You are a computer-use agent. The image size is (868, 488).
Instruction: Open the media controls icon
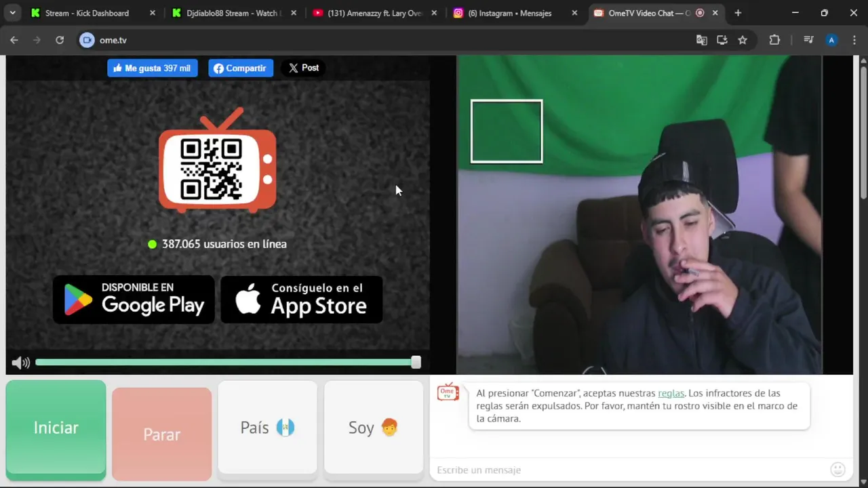[808, 40]
